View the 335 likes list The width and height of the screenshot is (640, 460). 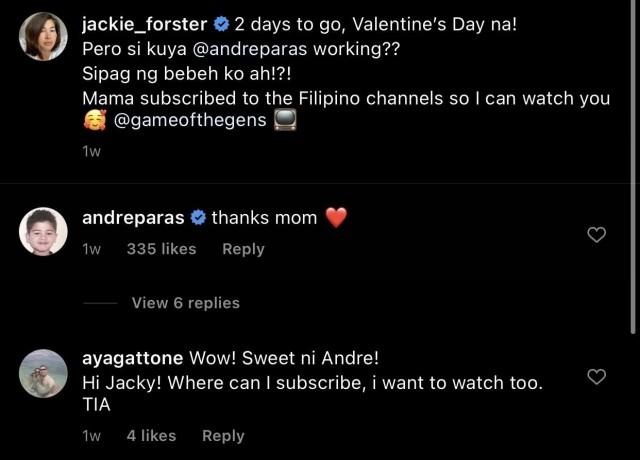(x=161, y=249)
